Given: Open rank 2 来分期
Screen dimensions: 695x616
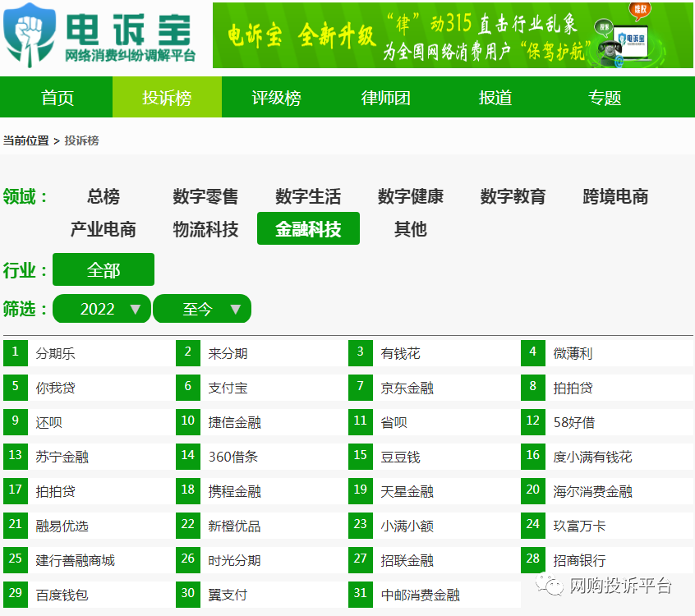Looking at the screenshot, I should click(260, 353).
